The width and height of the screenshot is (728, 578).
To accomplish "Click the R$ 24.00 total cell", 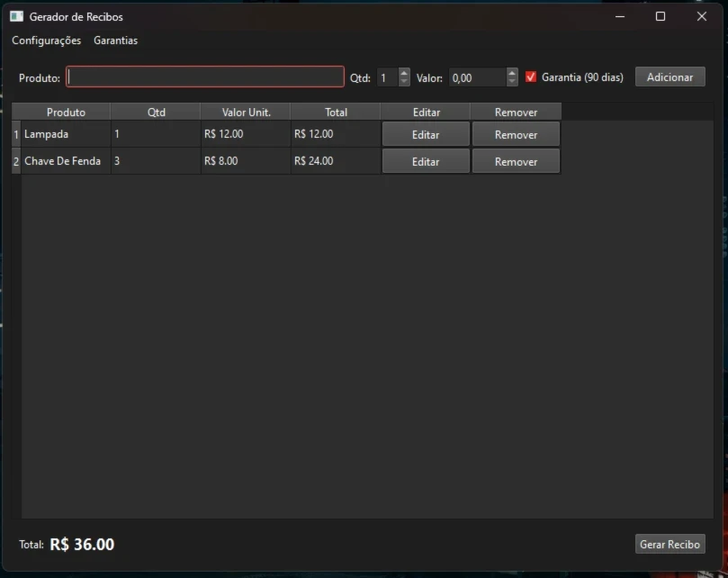I will (x=336, y=161).
